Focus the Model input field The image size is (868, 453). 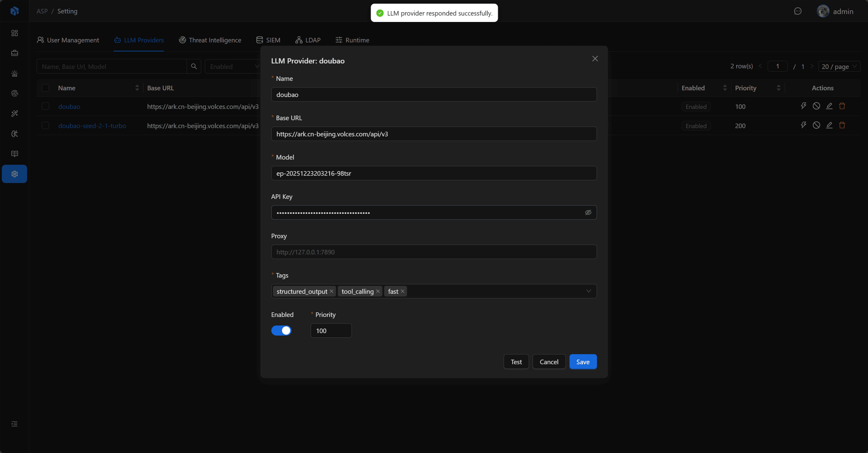point(434,173)
